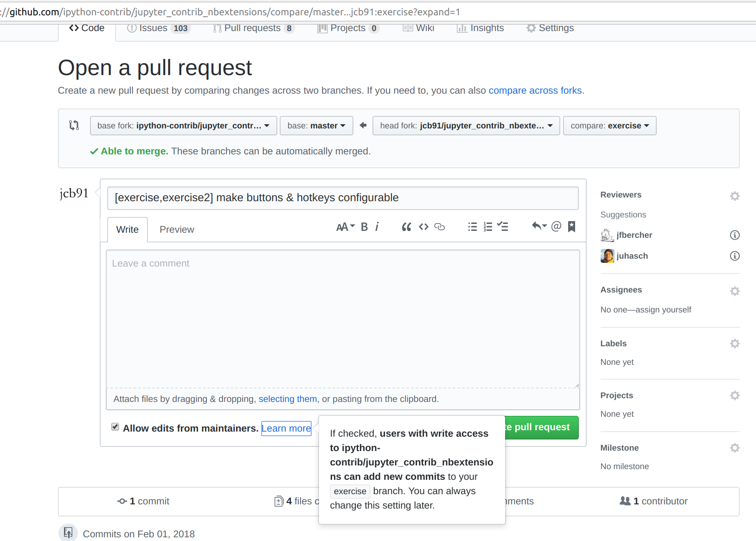The width and height of the screenshot is (756, 541).
Task: Reference an issue with bookmark icon
Action: tap(571, 226)
